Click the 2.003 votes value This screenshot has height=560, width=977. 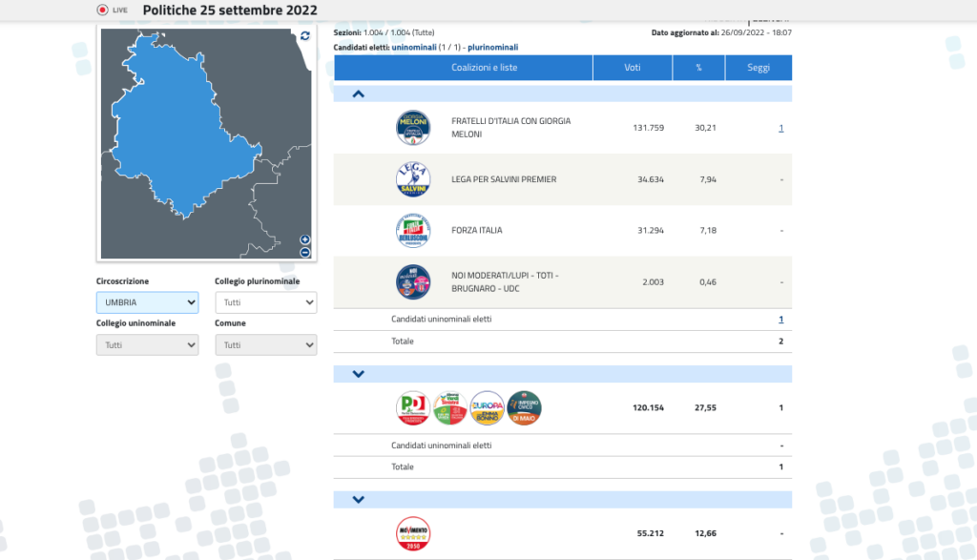pos(653,282)
